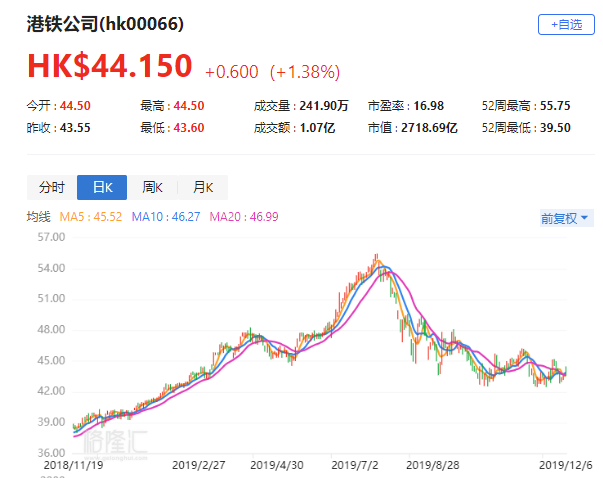
Task: Switch to the 分时 chart tab
Action: (52, 187)
